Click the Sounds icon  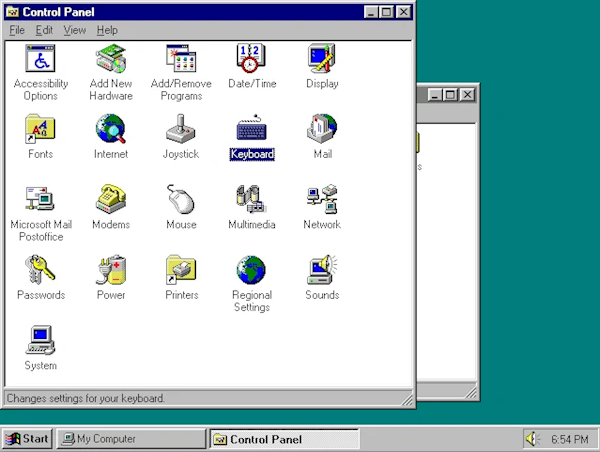point(322,269)
